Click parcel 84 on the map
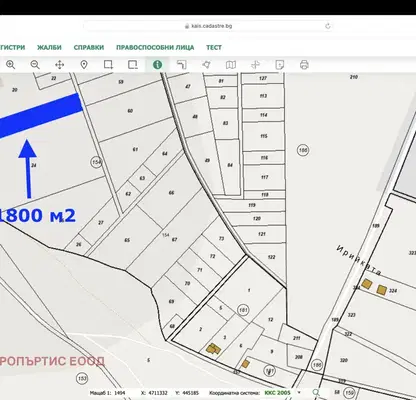This screenshot has height=400, width=416. point(230,165)
